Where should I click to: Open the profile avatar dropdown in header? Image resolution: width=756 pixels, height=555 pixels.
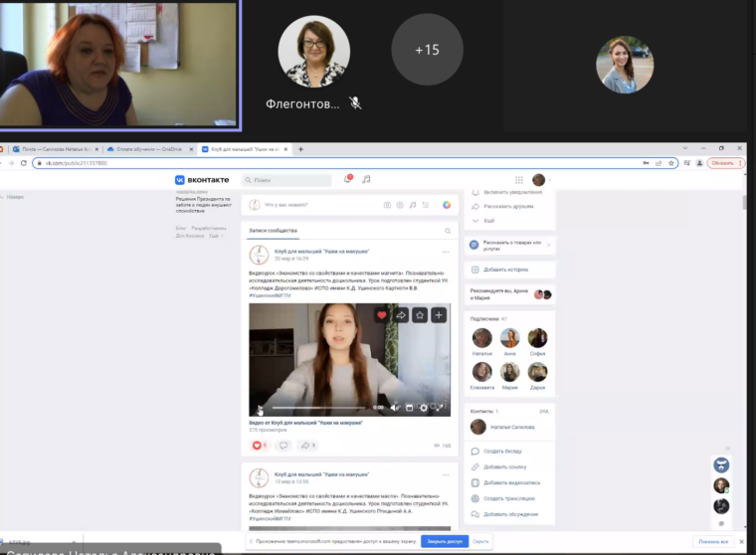click(x=540, y=180)
